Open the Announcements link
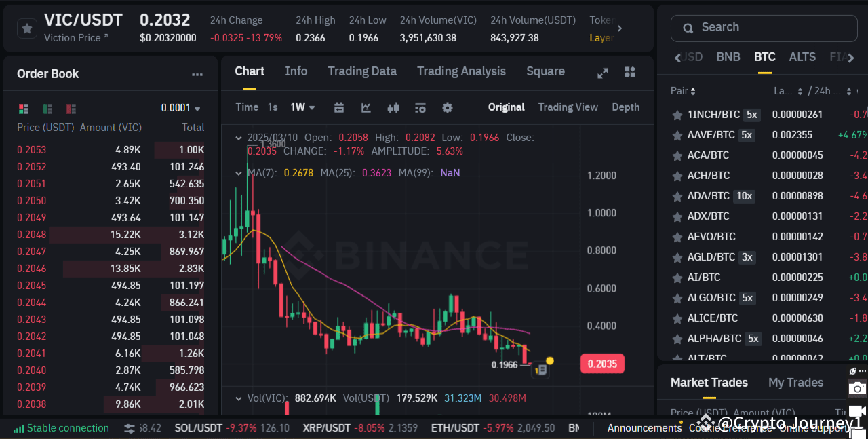Viewport: 868px width, 439px height. [644, 428]
